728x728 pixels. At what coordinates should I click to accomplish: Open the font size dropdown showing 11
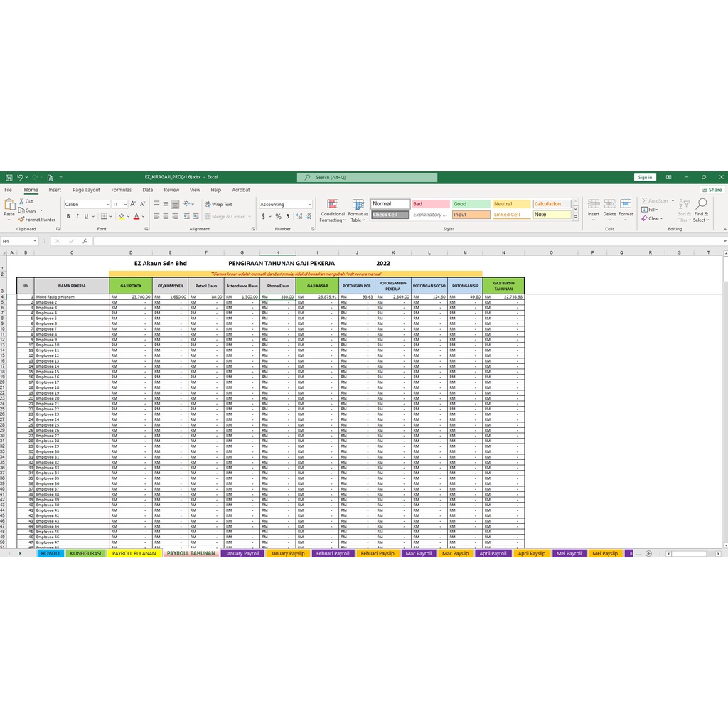click(x=125, y=205)
